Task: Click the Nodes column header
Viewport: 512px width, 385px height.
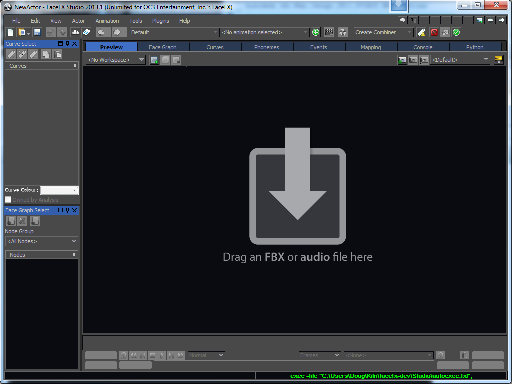Action: coord(42,255)
